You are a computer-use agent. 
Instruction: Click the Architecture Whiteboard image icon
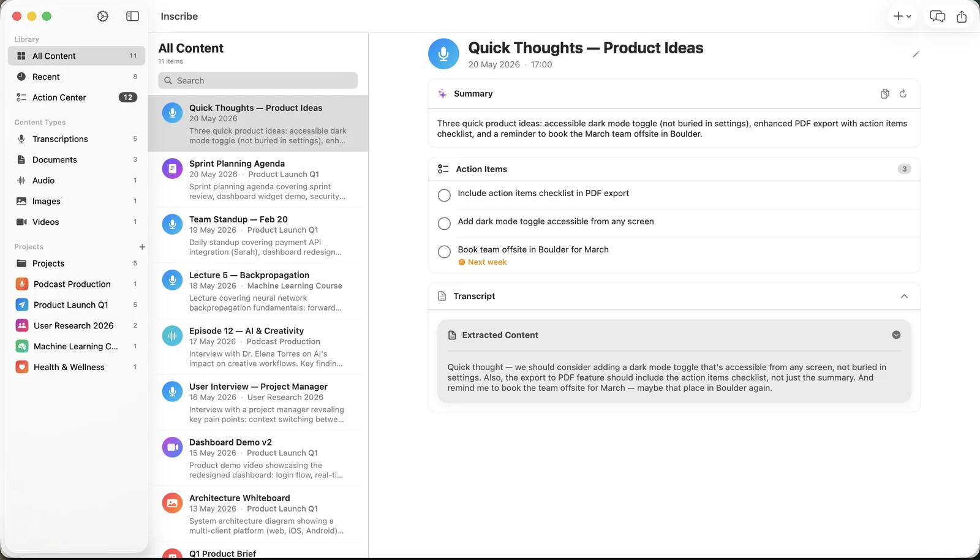pos(172,503)
